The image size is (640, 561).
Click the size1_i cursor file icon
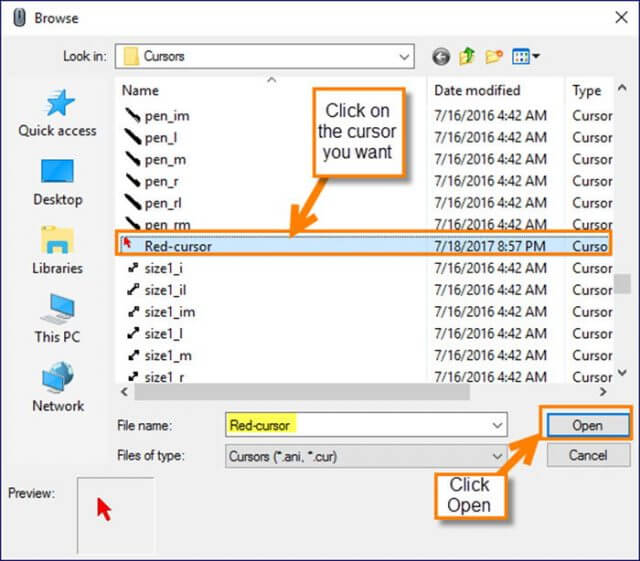pos(133,268)
